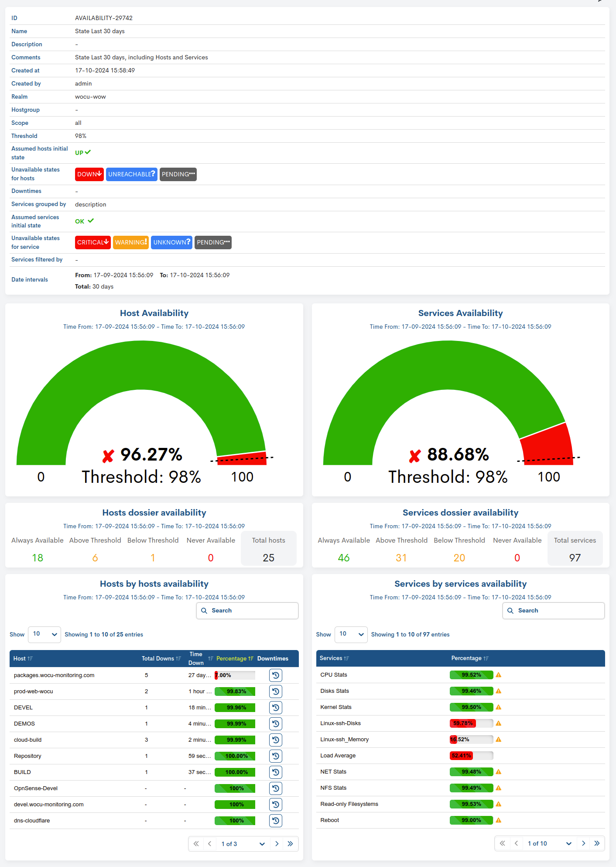Click warning triangle next to Read-only Filesystems
Image resolution: width=616 pixels, height=867 pixels.
point(499,804)
